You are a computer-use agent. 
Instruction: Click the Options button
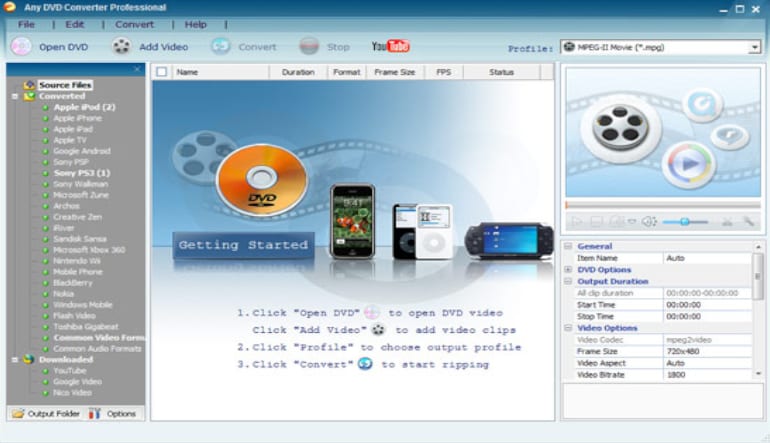(x=112, y=414)
